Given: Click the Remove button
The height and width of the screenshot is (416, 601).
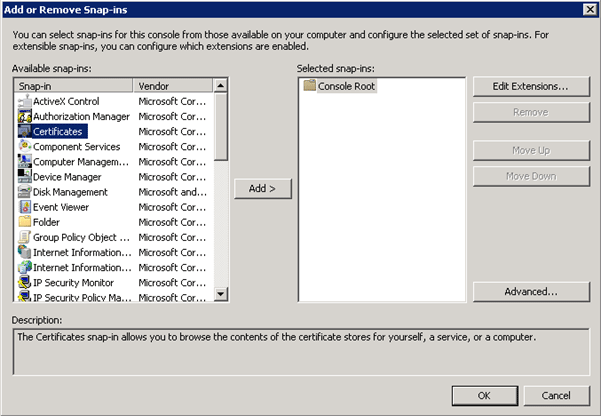Looking at the screenshot, I should [x=531, y=112].
